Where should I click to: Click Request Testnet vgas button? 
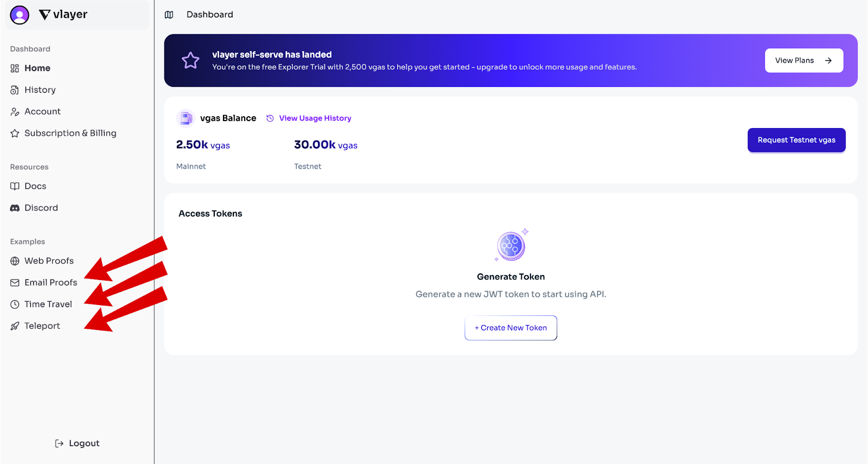(796, 140)
